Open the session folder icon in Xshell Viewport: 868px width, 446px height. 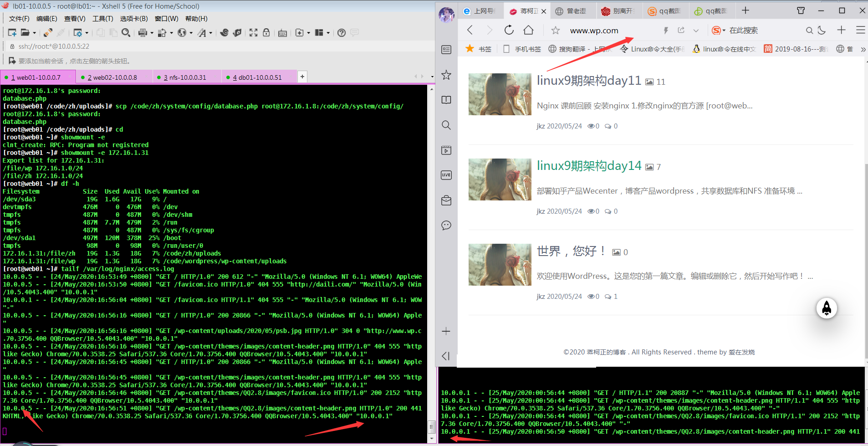[25, 33]
